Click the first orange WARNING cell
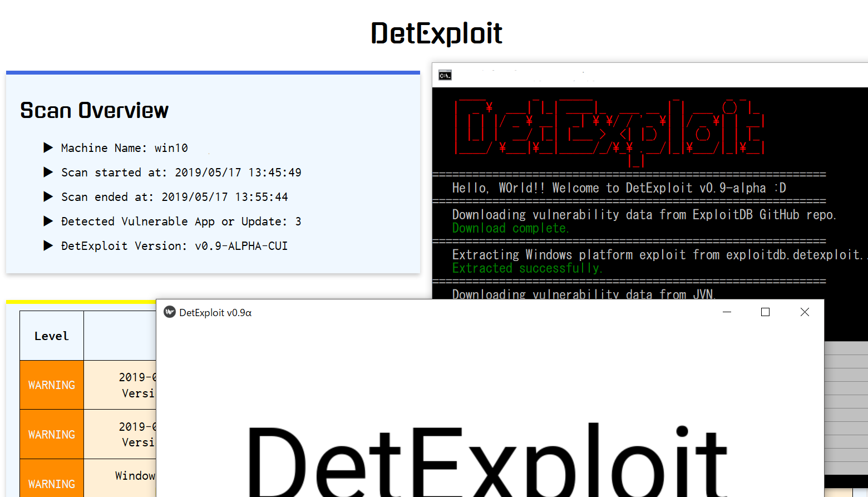The height and width of the screenshot is (497, 868). pyautogui.click(x=52, y=385)
